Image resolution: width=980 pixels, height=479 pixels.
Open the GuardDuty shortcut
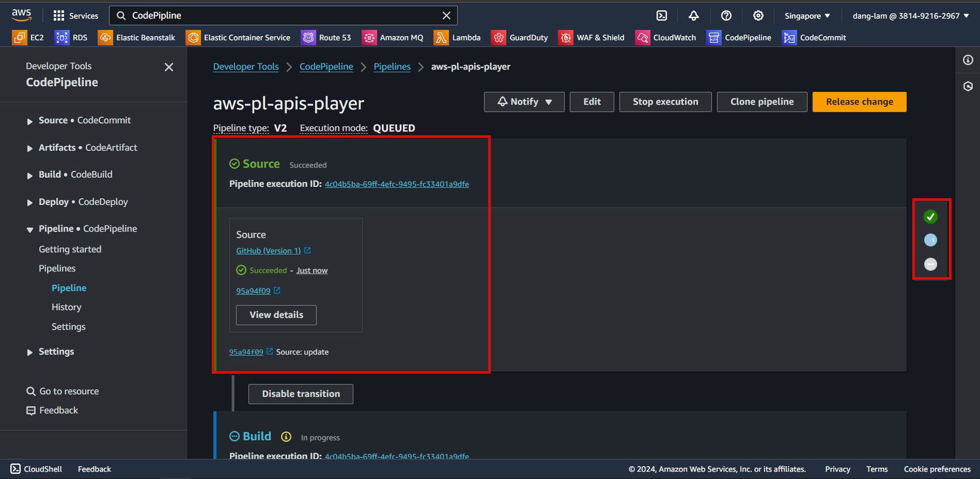click(520, 37)
